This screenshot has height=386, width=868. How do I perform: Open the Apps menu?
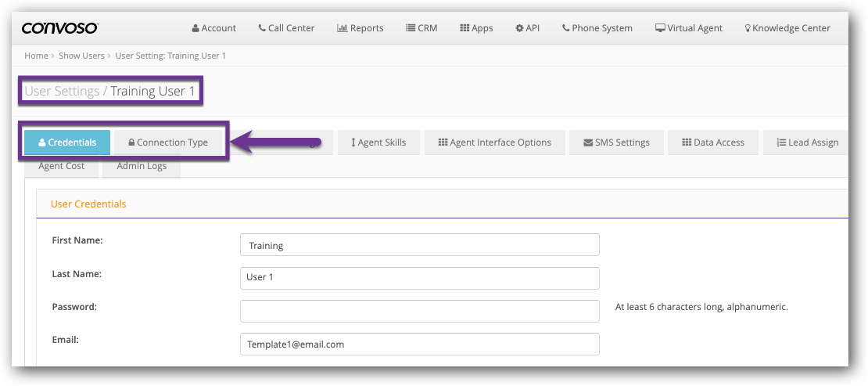click(x=476, y=28)
